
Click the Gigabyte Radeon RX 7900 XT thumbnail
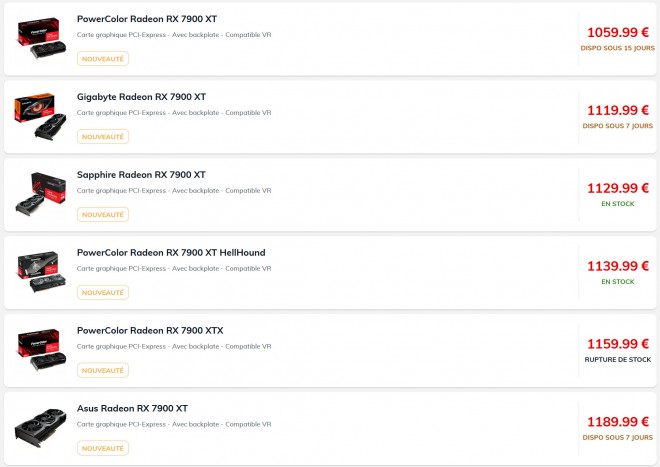click(x=38, y=115)
